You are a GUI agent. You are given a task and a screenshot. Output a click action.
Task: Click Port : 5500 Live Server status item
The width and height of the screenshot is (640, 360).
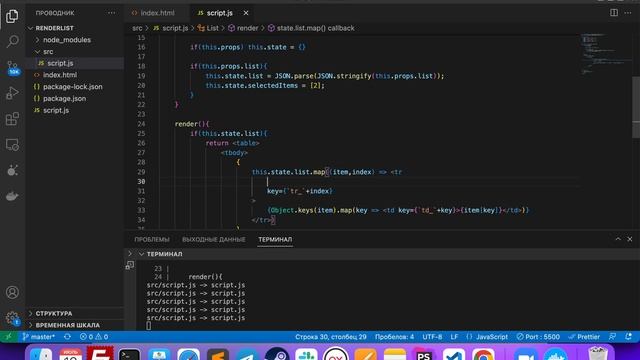(538, 337)
